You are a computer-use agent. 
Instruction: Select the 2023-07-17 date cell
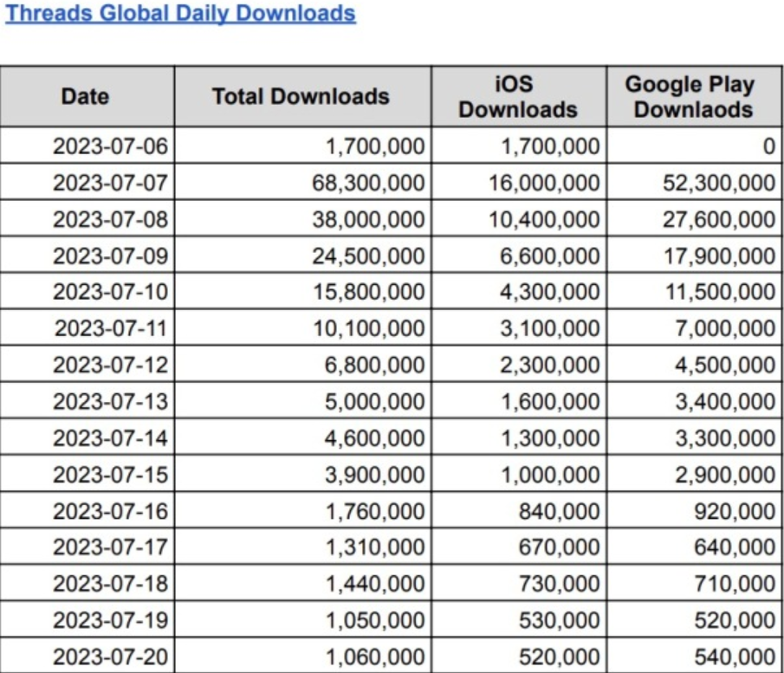87,547
